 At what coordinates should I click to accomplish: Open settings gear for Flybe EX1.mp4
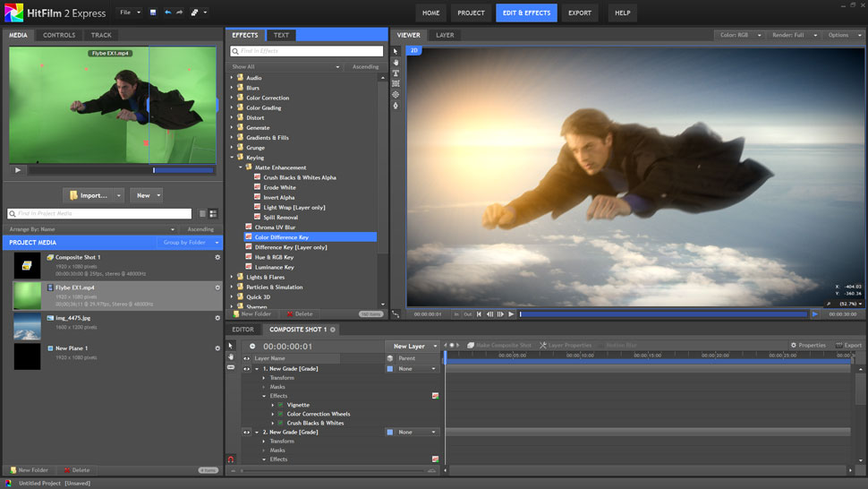[x=217, y=287]
